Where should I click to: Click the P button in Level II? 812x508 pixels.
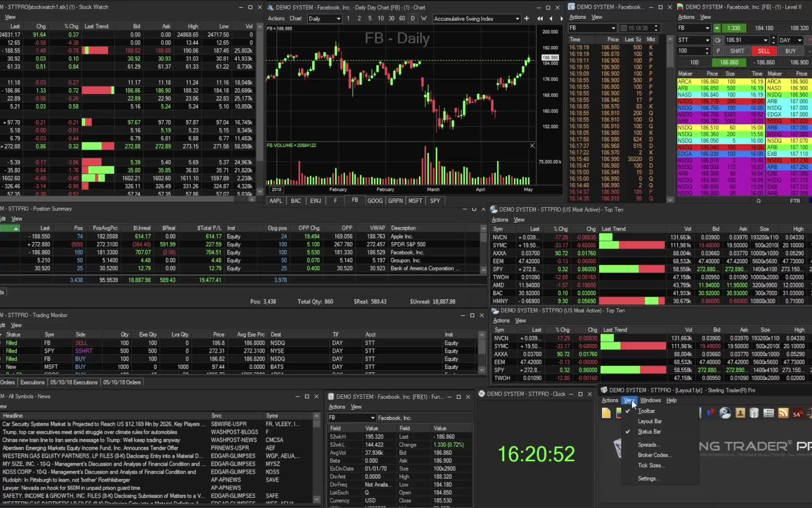718,51
